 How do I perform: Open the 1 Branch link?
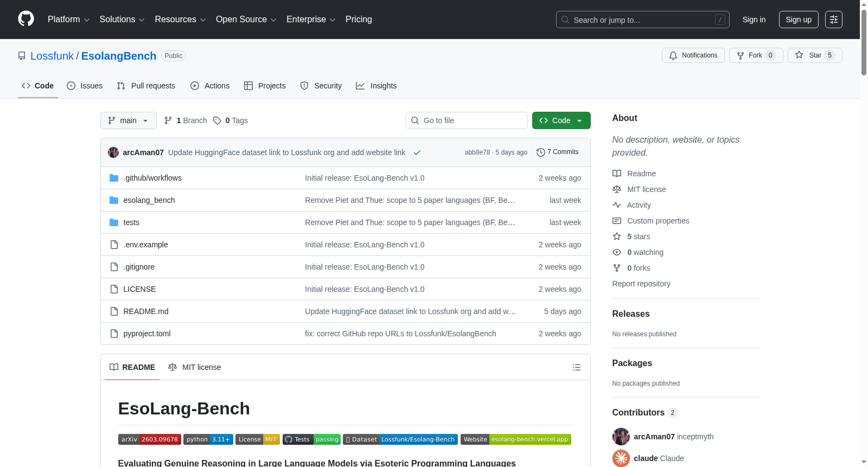coord(186,120)
